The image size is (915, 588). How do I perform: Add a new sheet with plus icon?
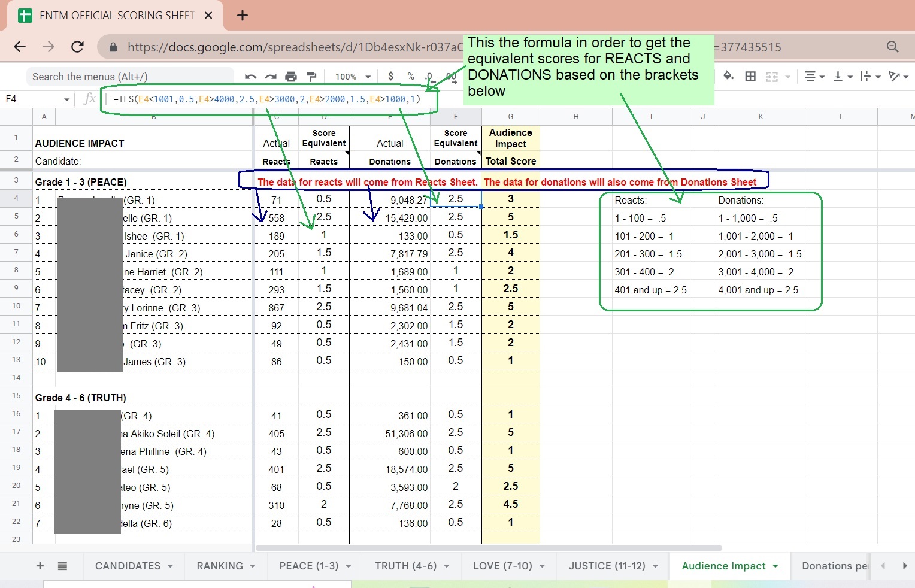40,566
